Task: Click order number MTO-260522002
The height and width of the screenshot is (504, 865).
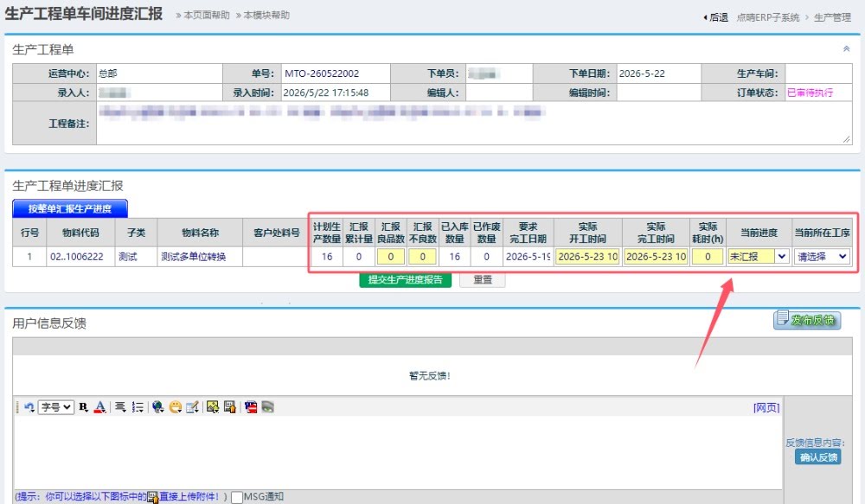Action: point(322,73)
